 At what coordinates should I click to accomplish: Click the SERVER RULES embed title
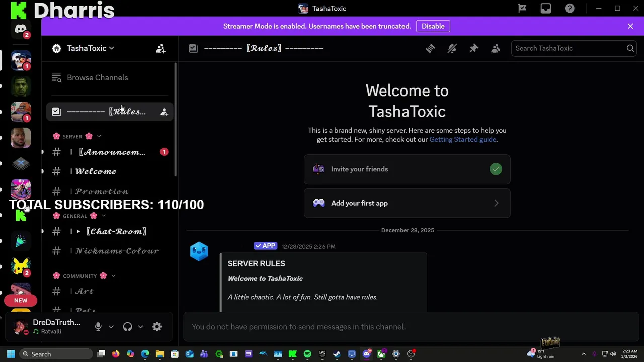click(x=256, y=263)
